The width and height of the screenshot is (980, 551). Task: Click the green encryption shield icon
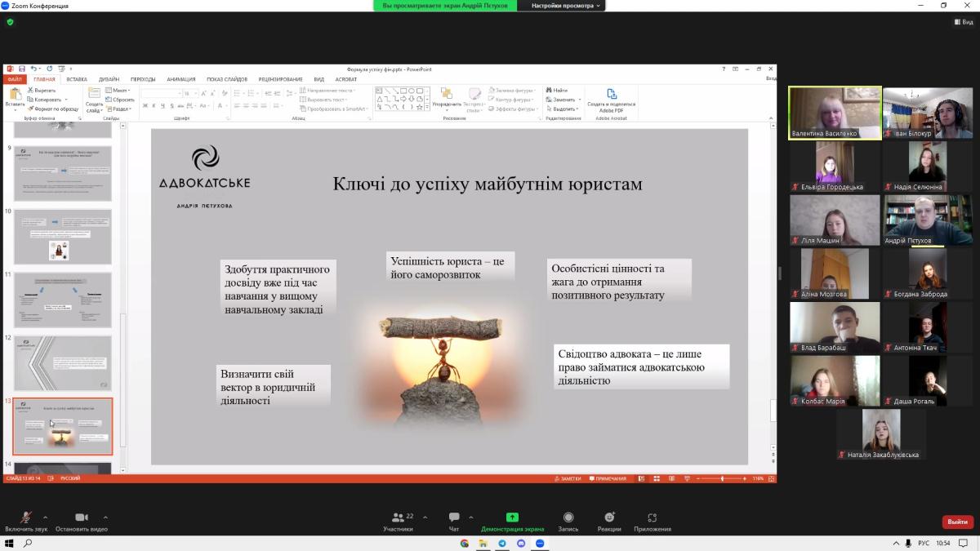tap(11, 22)
